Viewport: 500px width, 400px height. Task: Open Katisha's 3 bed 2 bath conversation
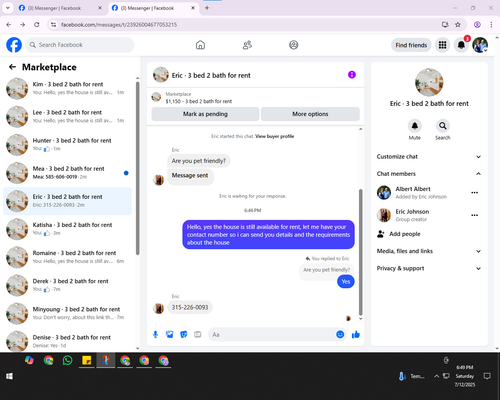click(x=67, y=229)
